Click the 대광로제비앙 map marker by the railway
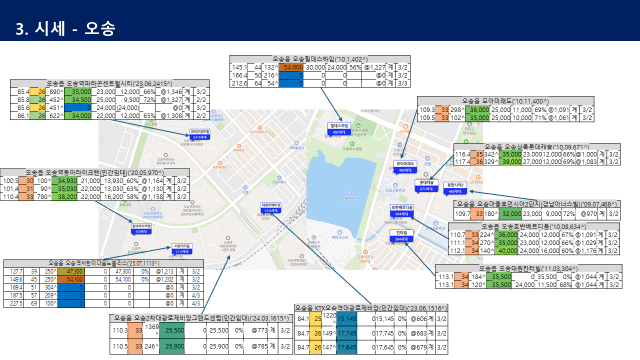 (x=271, y=208)
